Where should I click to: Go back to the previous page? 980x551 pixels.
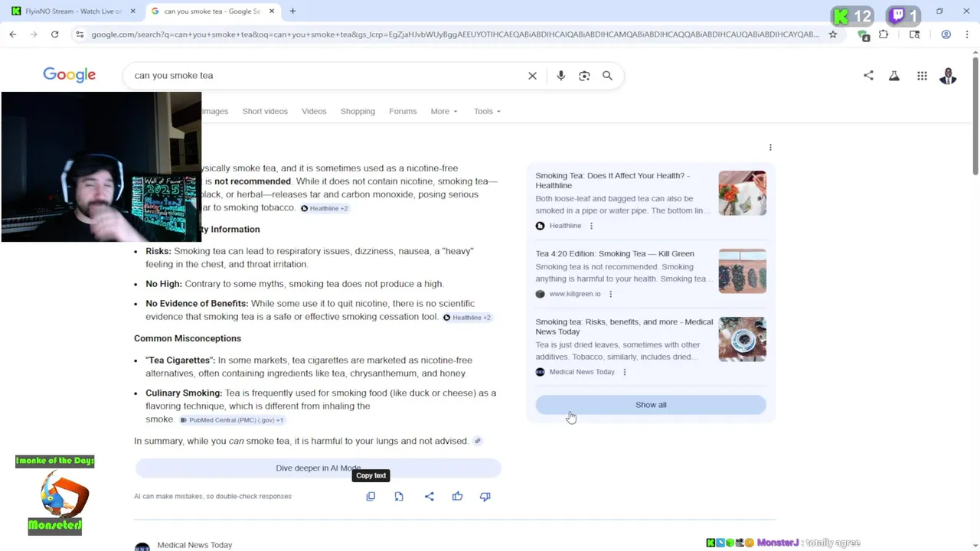click(x=13, y=34)
